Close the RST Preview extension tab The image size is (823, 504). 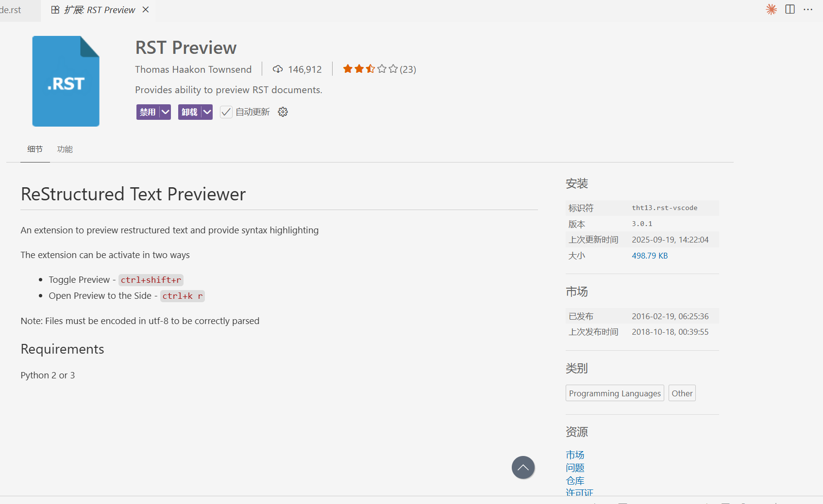[x=146, y=10]
